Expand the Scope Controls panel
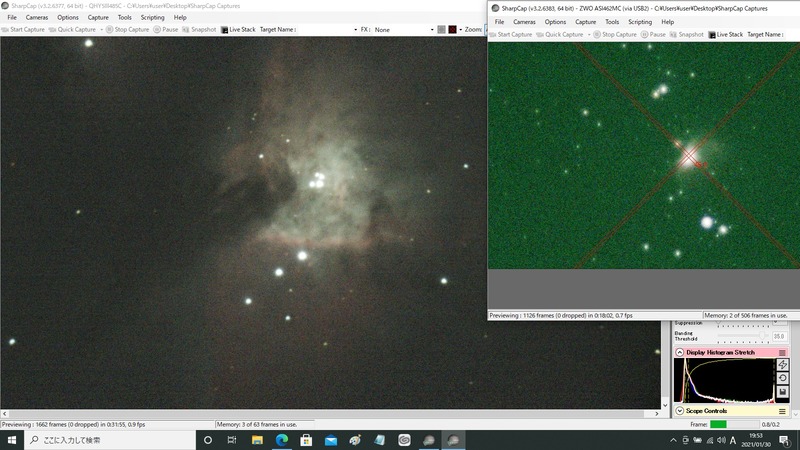This screenshot has width=800, height=450. point(680,411)
